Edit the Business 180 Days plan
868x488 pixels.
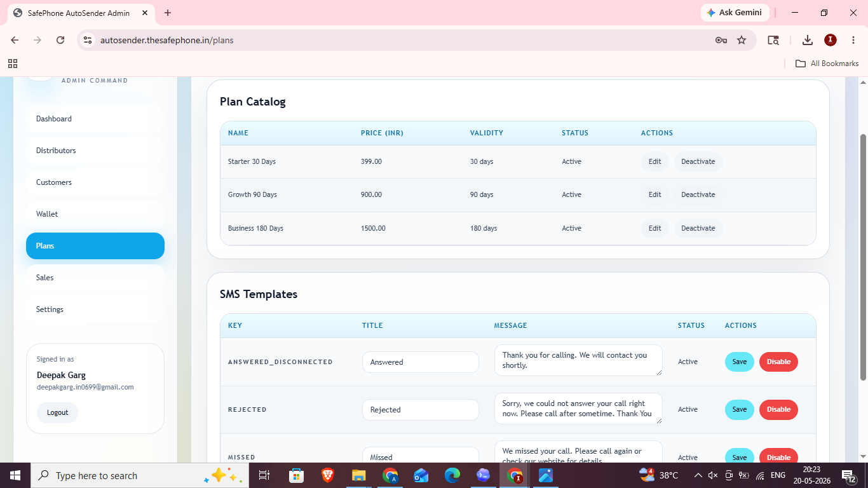click(x=655, y=228)
